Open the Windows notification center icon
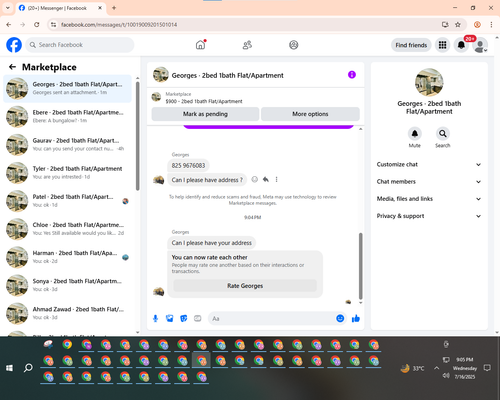The image size is (500, 400). [x=487, y=368]
